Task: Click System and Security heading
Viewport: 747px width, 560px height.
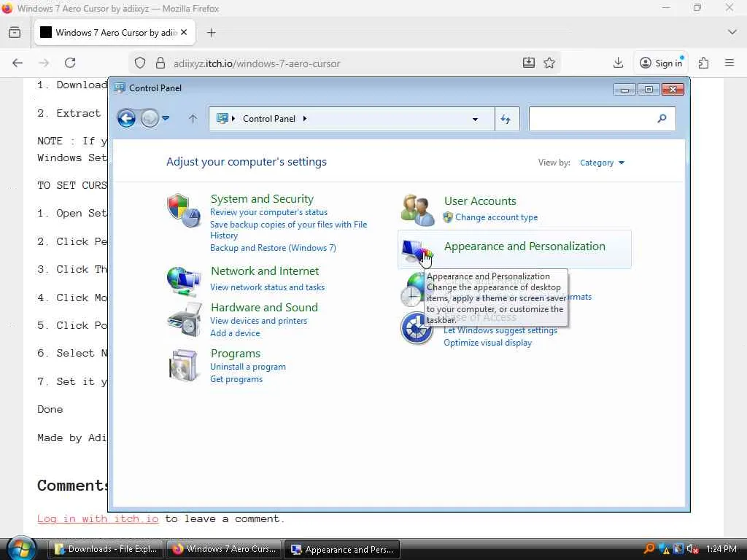Action: [262, 199]
